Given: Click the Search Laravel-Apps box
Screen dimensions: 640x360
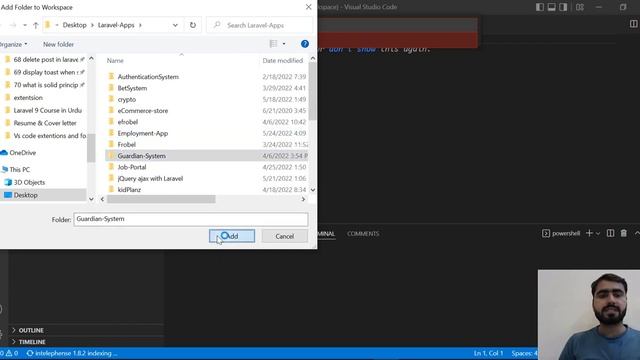Looking at the screenshot, I should (260, 25).
